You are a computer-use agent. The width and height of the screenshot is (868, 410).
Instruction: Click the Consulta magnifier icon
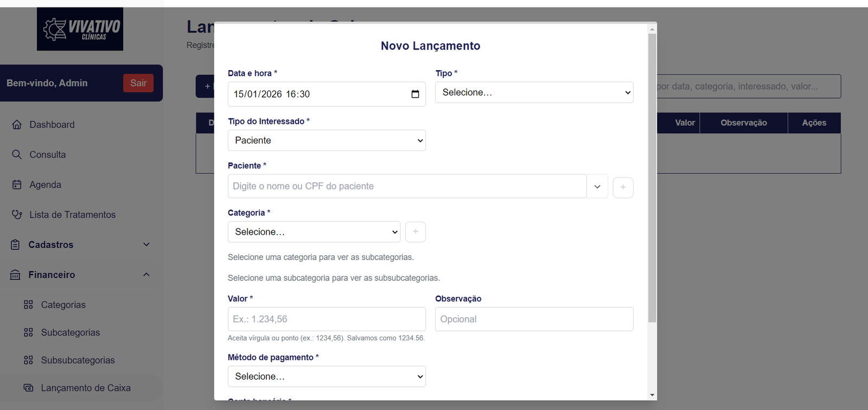click(x=17, y=154)
